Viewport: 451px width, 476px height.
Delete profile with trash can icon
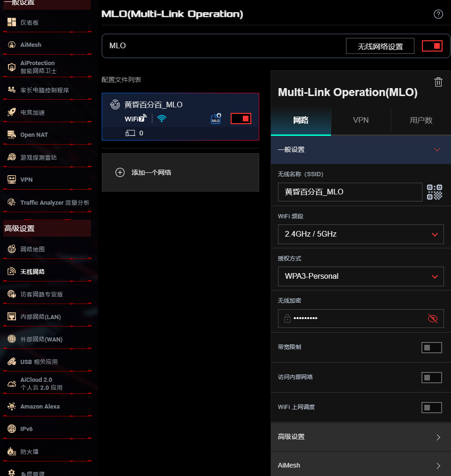coord(438,82)
